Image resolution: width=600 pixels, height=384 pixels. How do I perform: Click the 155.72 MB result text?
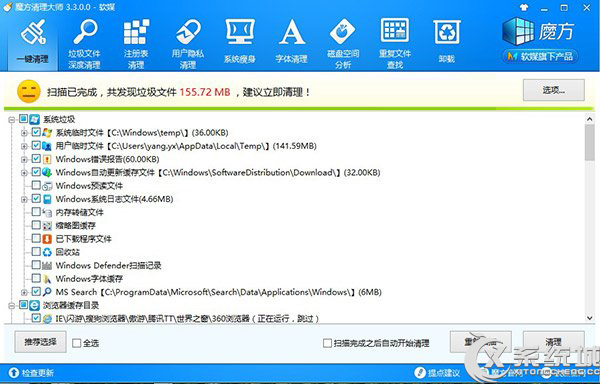coord(205,92)
